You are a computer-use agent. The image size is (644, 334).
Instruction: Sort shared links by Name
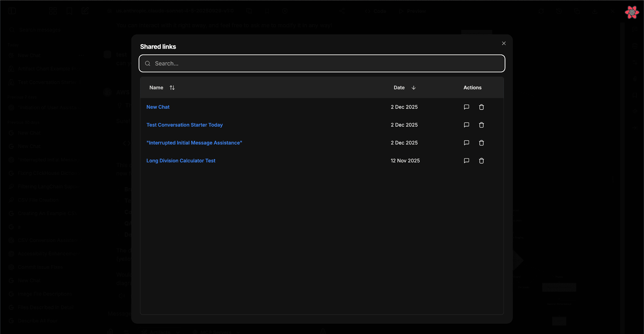162,88
